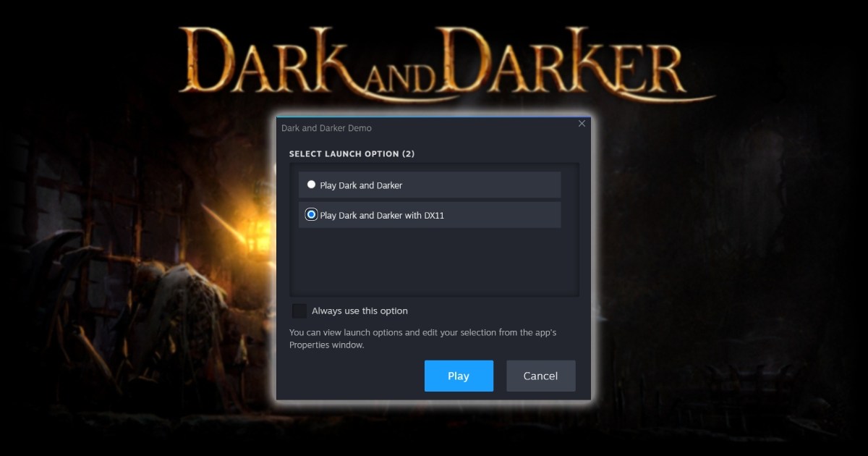Viewport: 868px width, 456px height.
Task: Select the Play Dark and Darker radio option
Action: click(x=311, y=185)
